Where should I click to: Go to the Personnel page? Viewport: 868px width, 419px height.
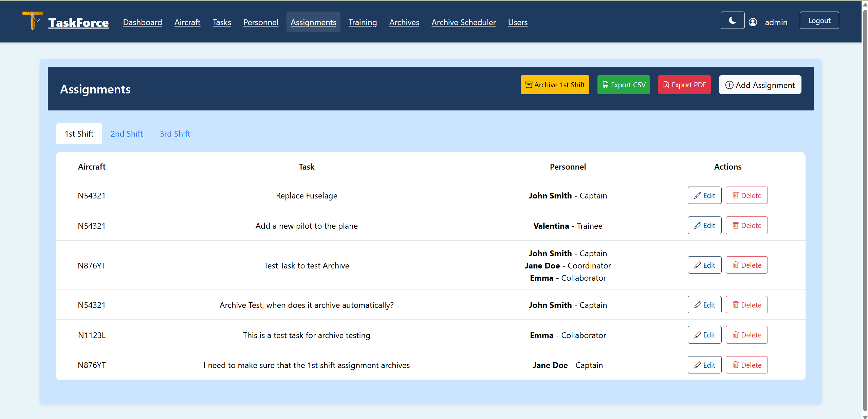click(261, 22)
